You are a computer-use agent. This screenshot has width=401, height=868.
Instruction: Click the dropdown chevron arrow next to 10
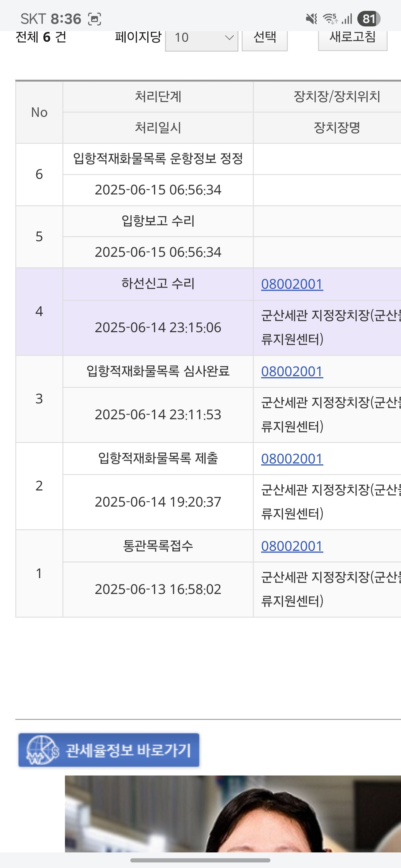pyautogui.click(x=229, y=37)
